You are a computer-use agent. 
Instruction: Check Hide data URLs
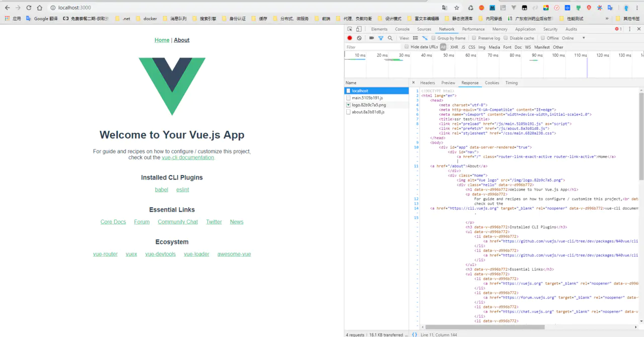point(407,47)
